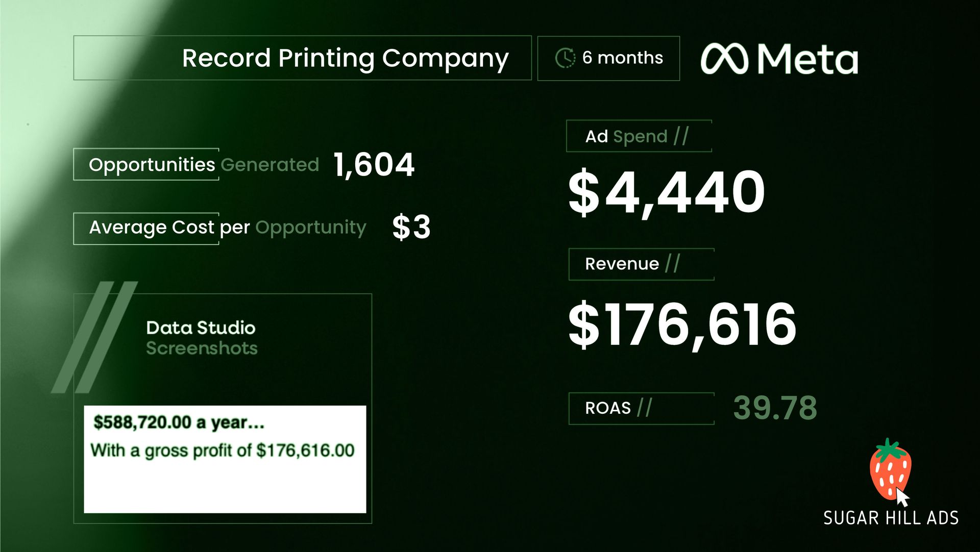The width and height of the screenshot is (980, 552).
Task: Click the 39.78 ROAS value
Action: 775,408
